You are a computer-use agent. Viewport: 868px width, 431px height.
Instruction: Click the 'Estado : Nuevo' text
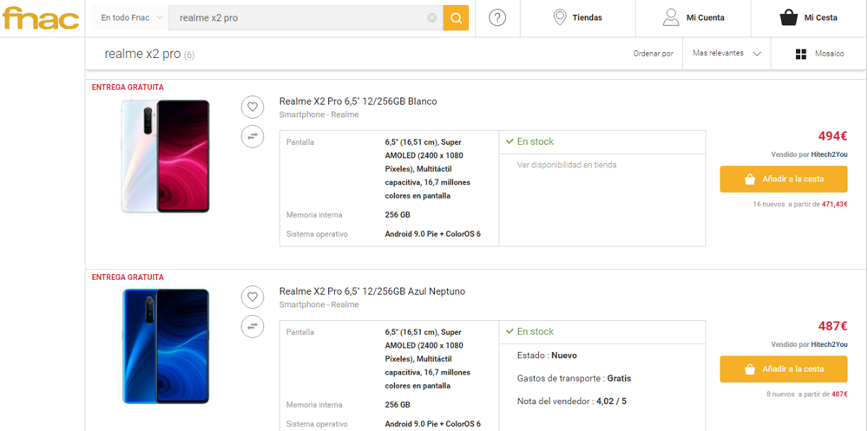click(546, 356)
